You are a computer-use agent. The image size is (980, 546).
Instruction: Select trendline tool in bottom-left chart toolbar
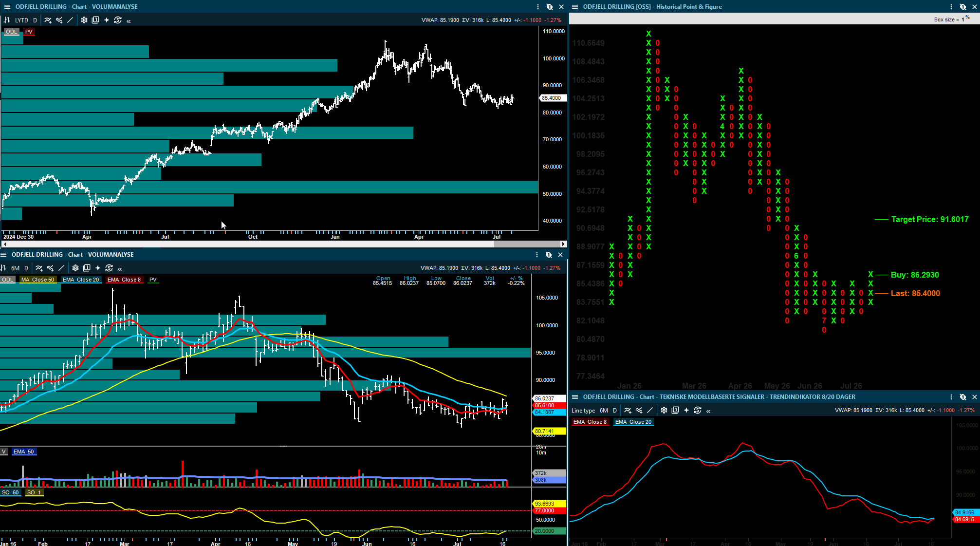(x=61, y=268)
